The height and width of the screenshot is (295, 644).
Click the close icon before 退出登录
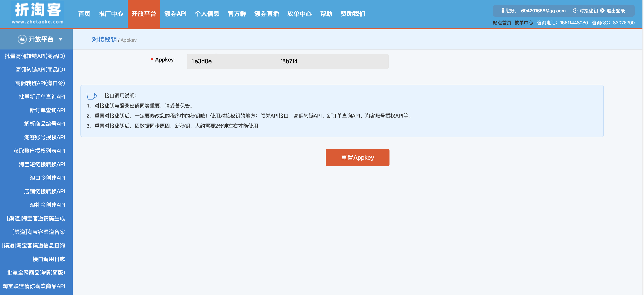tap(602, 10)
